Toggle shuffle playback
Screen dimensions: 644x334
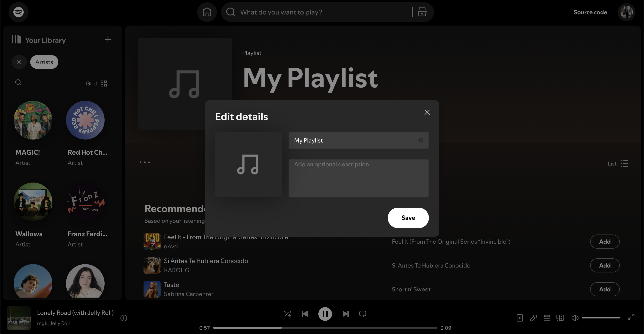[x=287, y=314]
